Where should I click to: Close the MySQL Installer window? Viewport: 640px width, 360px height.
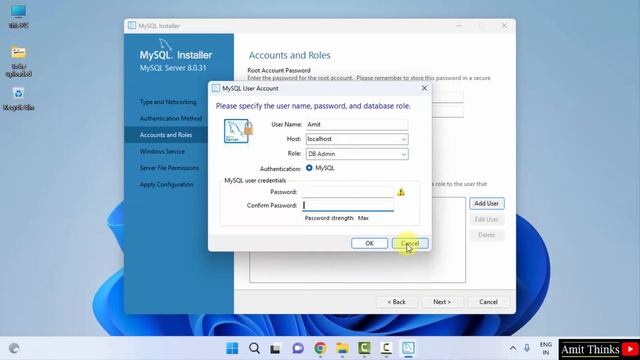pos(504,26)
